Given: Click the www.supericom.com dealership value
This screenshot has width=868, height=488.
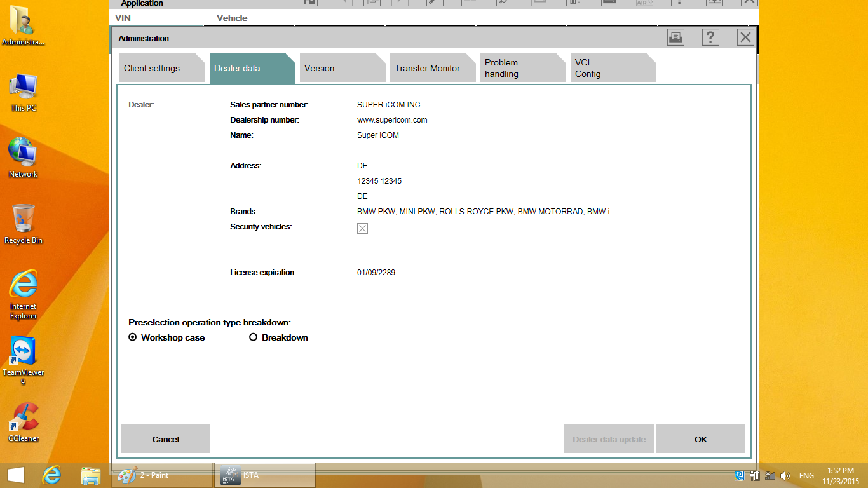Looking at the screenshot, I should click(x=392, y=120).
